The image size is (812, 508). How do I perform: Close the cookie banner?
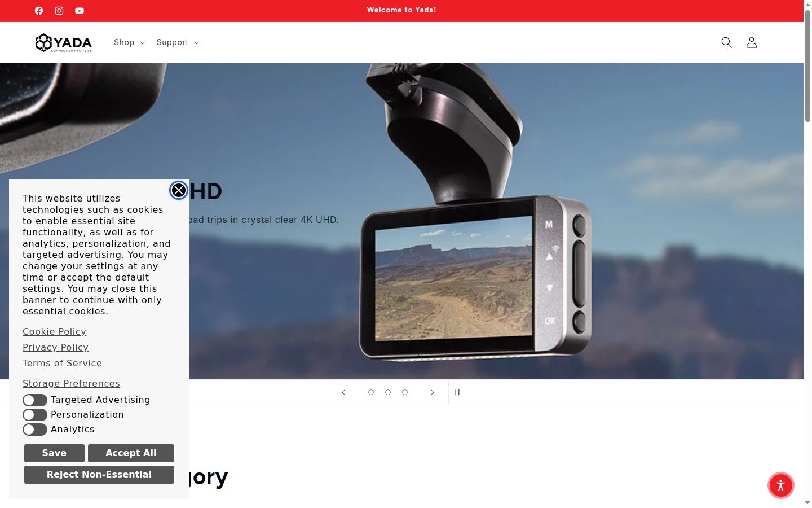coord(179,191)
